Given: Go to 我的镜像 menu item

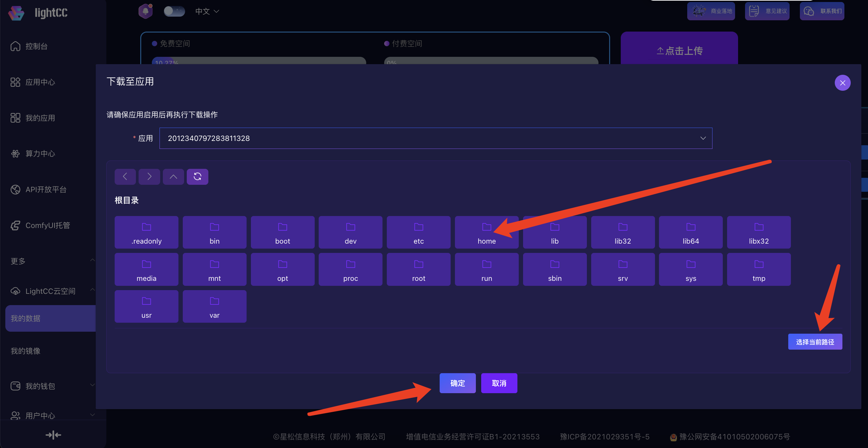Looking at the screenshot, I should click(26, 351).
